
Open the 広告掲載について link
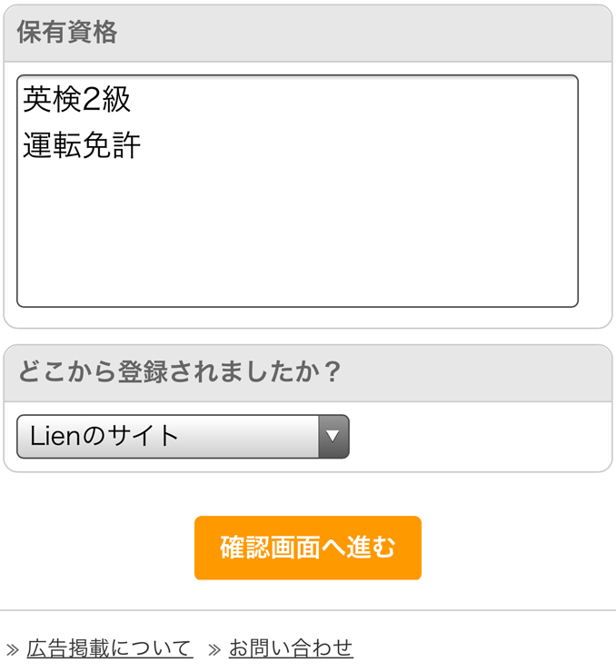pyautogui.click(x=109, y=648)
